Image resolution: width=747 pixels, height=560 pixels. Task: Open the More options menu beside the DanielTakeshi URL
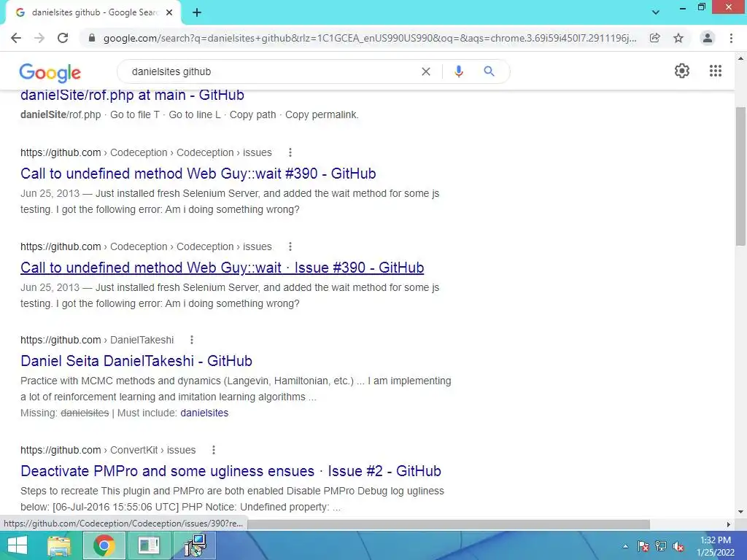tap(192, 340)
